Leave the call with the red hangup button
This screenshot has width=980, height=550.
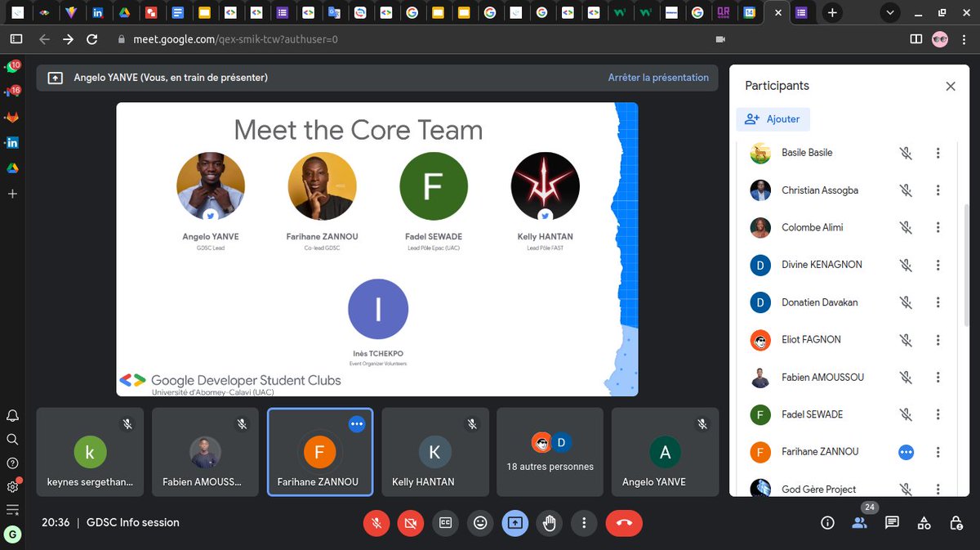click(624, 522)
